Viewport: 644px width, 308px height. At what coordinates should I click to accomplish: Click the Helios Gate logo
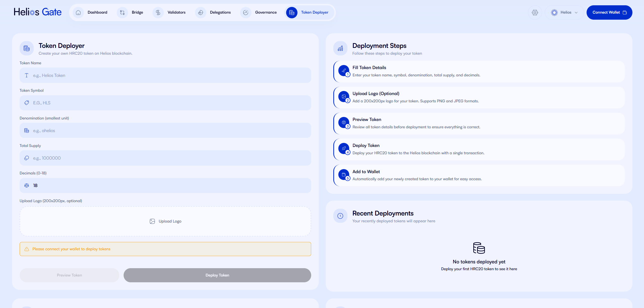(38, 12)
